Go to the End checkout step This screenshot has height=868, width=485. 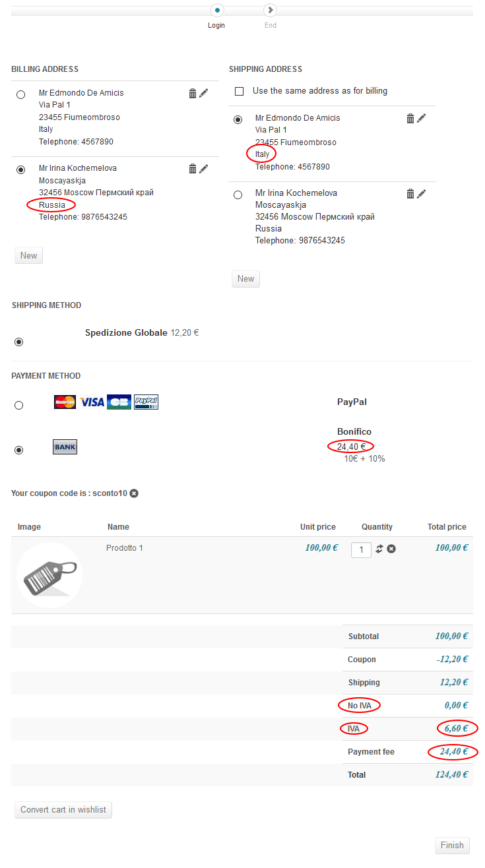pyautogui.click(x=270, y=11)
